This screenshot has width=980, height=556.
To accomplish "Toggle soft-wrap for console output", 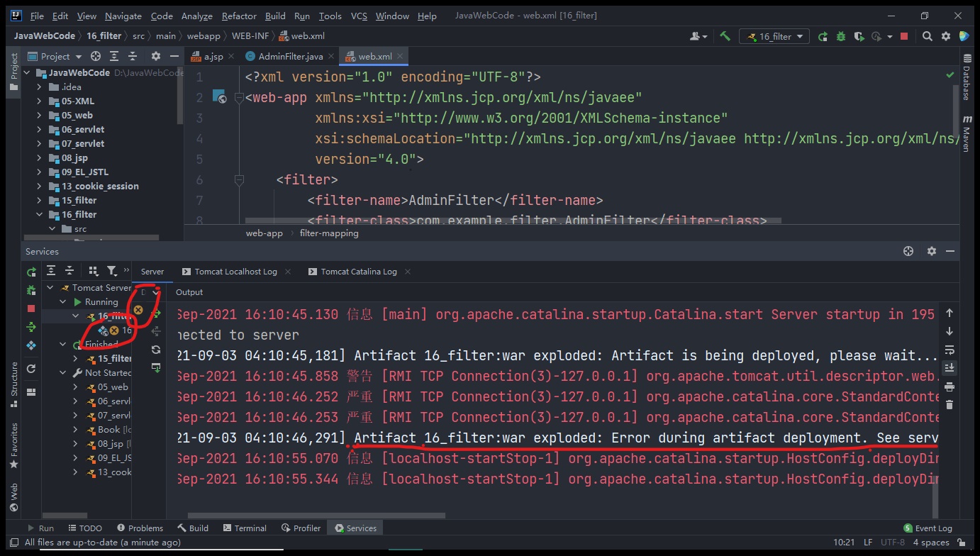I will point(949,349).
